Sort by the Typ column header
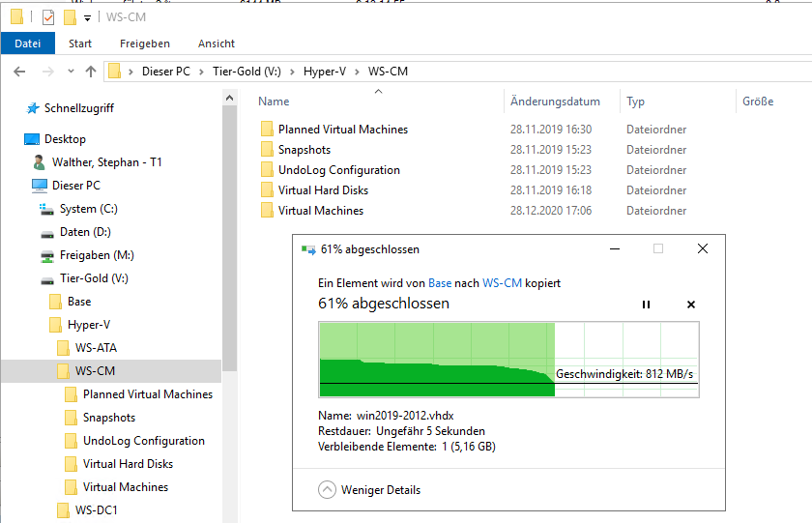Viewport: 812px width, 523px height. pyautogui.click(x=635, y=102)
